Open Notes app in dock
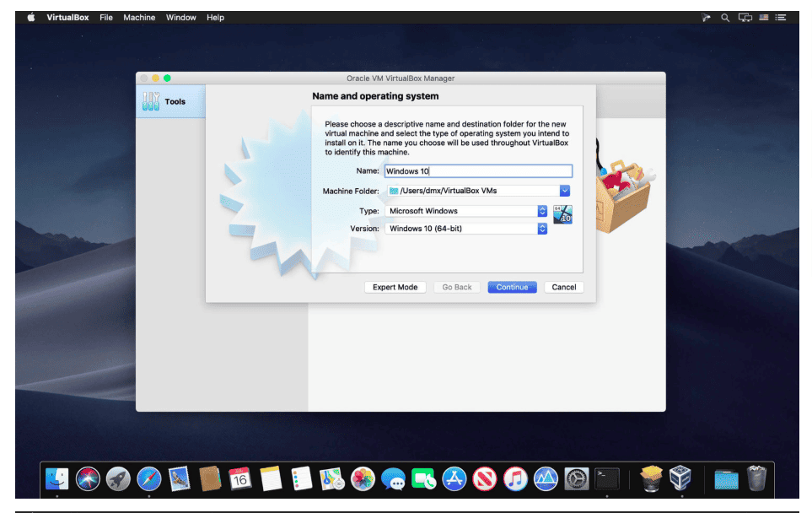Image resolution: width=812 pixels, height=513 pixels. point(271,478)
